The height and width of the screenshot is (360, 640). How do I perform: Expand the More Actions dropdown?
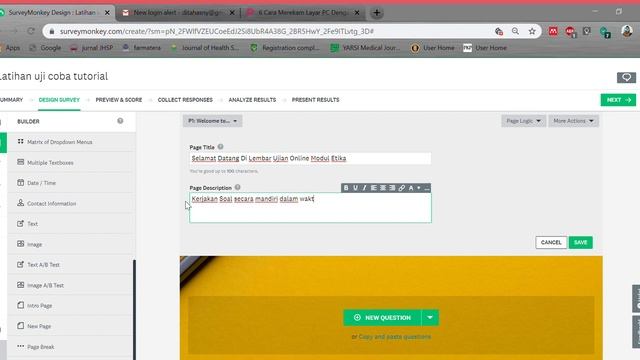573,121
